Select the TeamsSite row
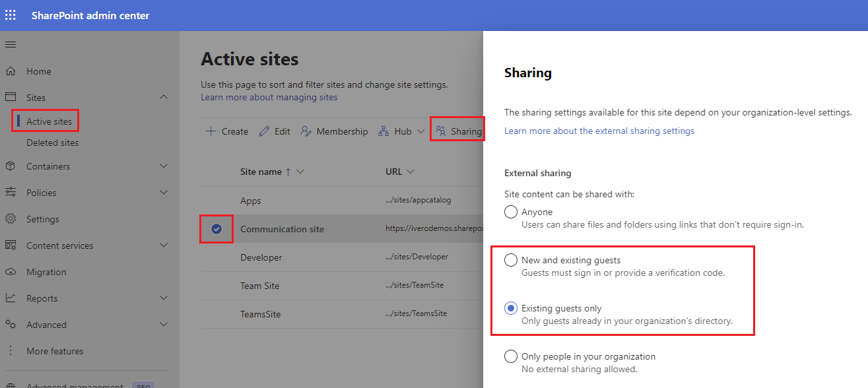This screenshot has width=868, height=388. pos(342,314)
